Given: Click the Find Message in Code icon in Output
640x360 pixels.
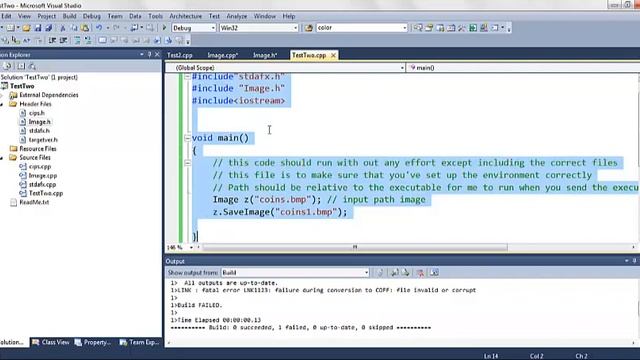Looking at the screenshot, I should pos(380,273).
